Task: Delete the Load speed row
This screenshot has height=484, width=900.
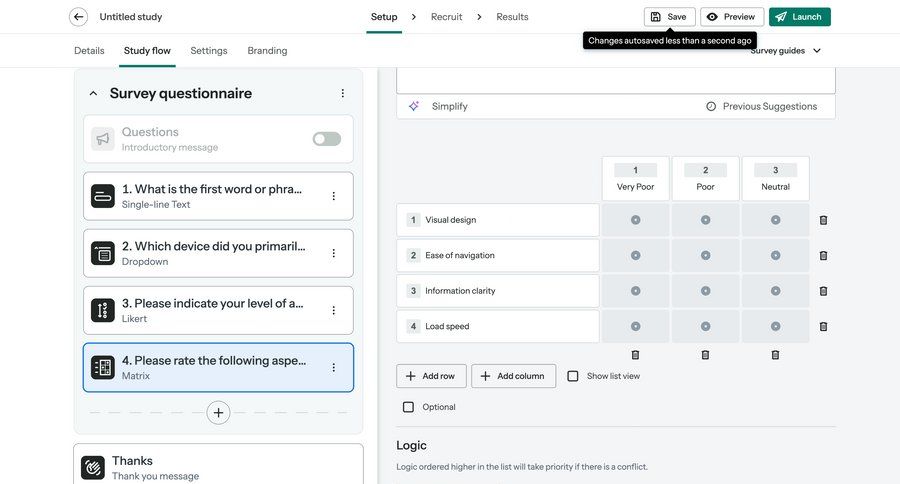Action: point(823,327)
